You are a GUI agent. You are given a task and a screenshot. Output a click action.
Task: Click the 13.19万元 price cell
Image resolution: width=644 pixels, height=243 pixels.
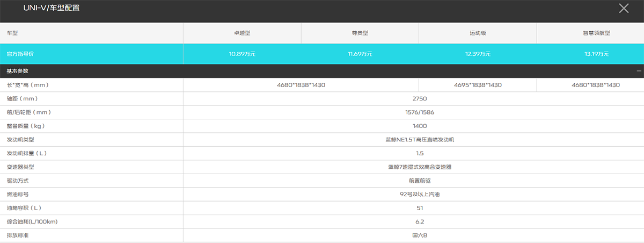tap(596, 54)
